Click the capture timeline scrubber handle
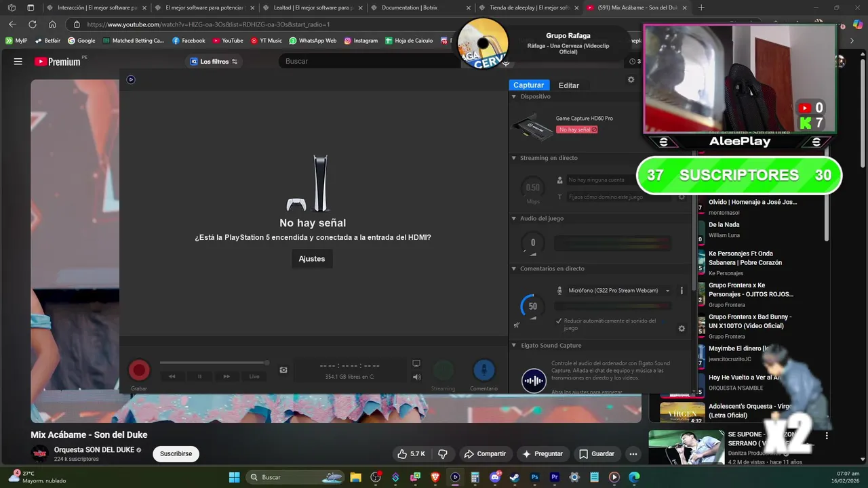The width and height of the screenshot is (868, 488). 267,363
